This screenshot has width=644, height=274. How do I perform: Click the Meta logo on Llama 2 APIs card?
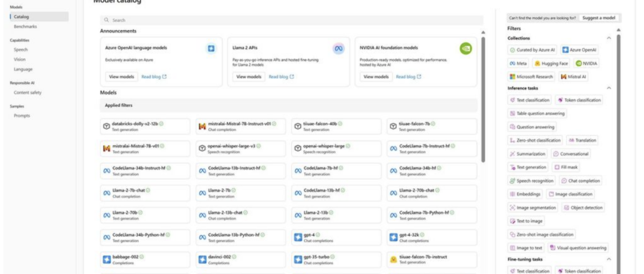[338, 49]
